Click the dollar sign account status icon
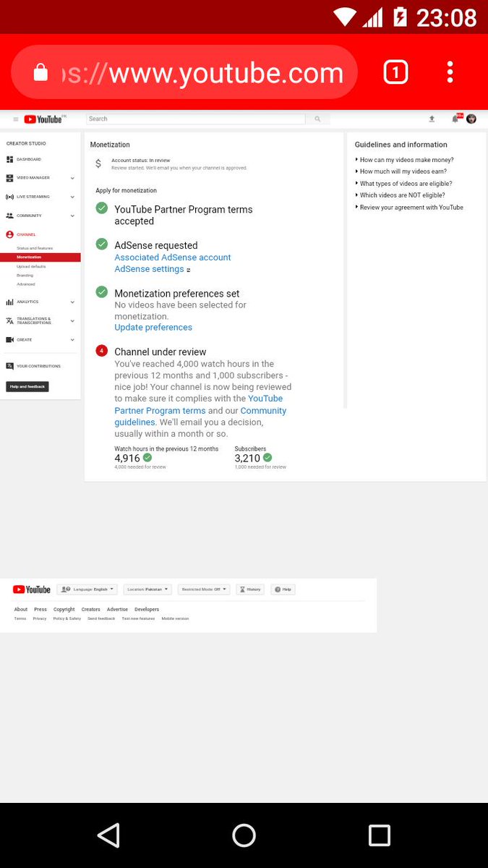 pos(98,164)
